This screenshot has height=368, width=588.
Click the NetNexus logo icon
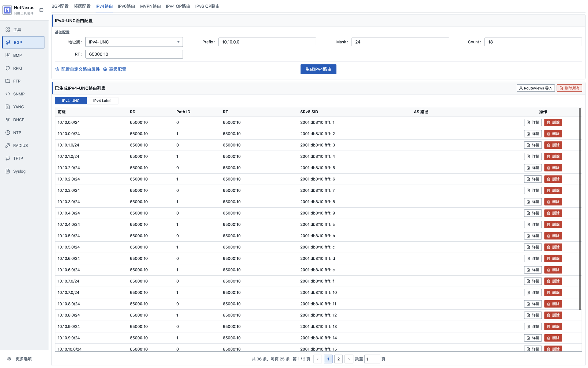pos(7,10)
